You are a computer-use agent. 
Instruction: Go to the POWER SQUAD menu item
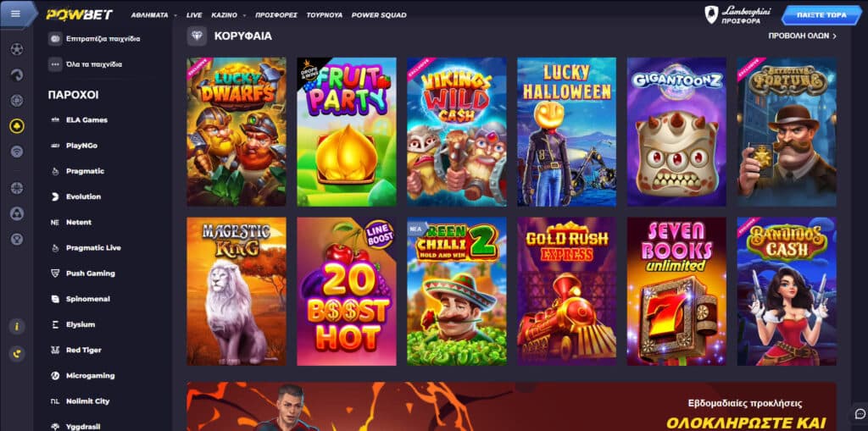click(379, 15)
